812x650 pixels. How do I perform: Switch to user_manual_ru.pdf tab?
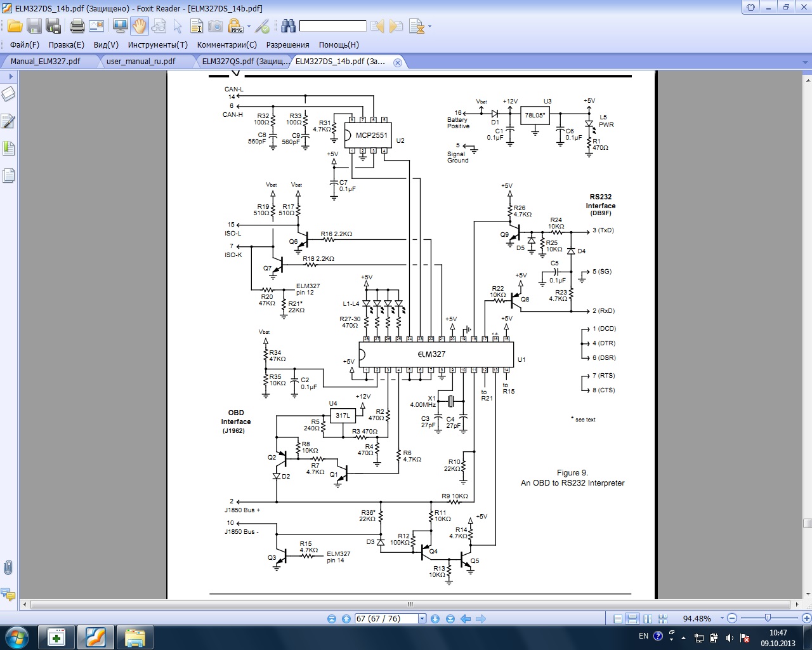click(x=141, y=62)
